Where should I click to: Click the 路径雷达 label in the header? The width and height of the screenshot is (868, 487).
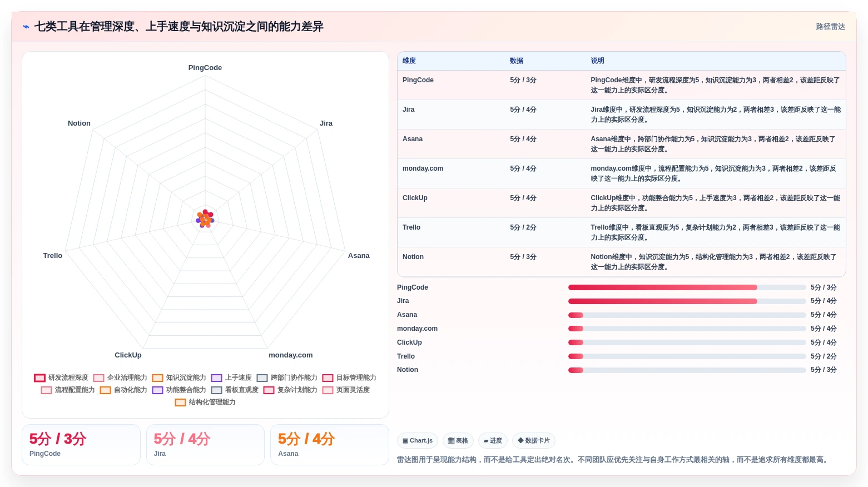830,27
